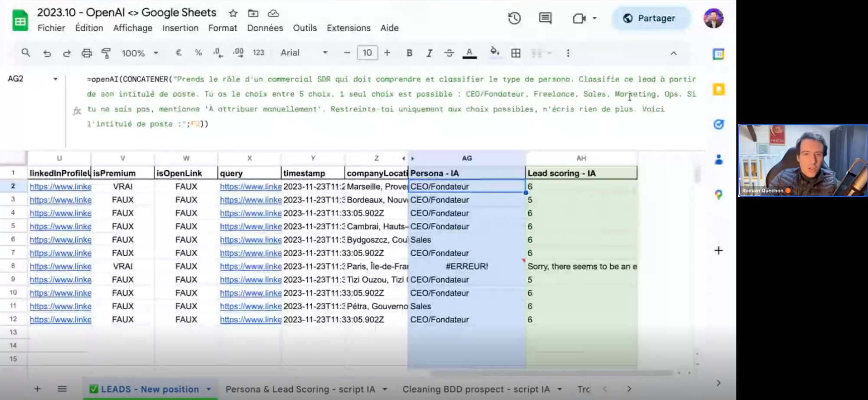Click the borders grid icon
This screenshot has width=868, height=400.
click(516, 53)
